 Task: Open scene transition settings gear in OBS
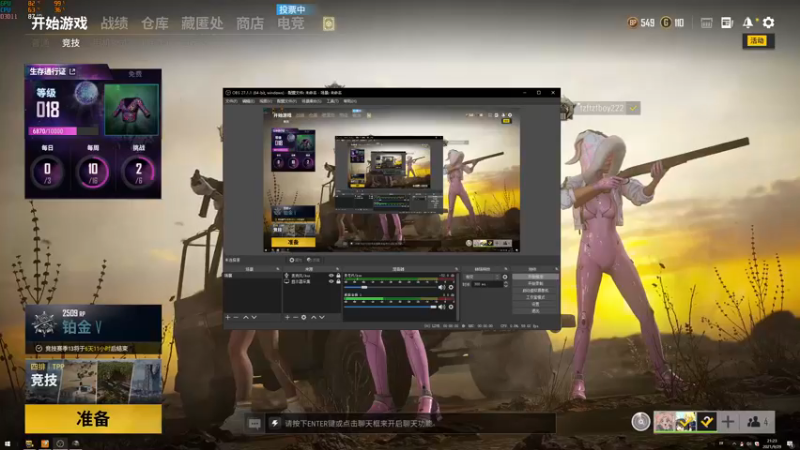[x=505, y=277]
